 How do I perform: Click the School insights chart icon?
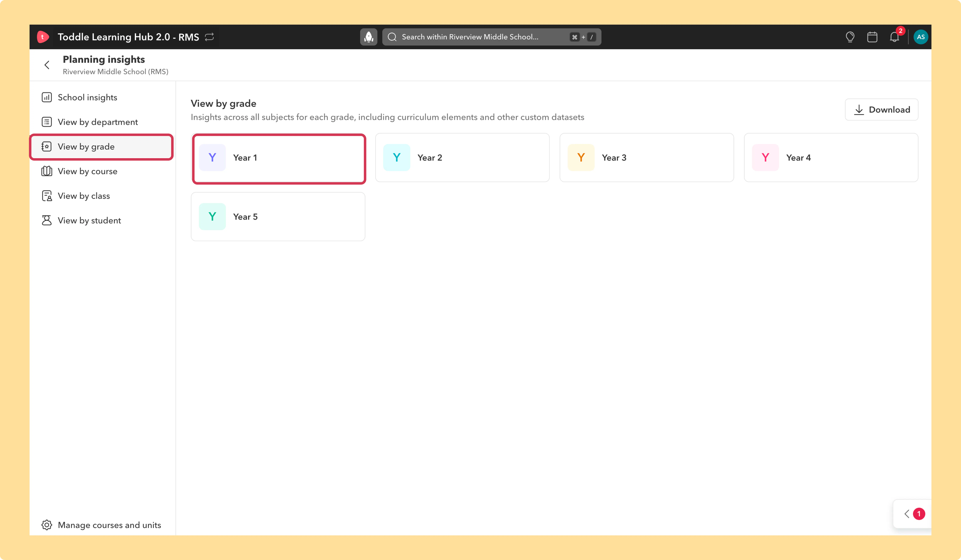pyautogui.click(x=46, y=98)
